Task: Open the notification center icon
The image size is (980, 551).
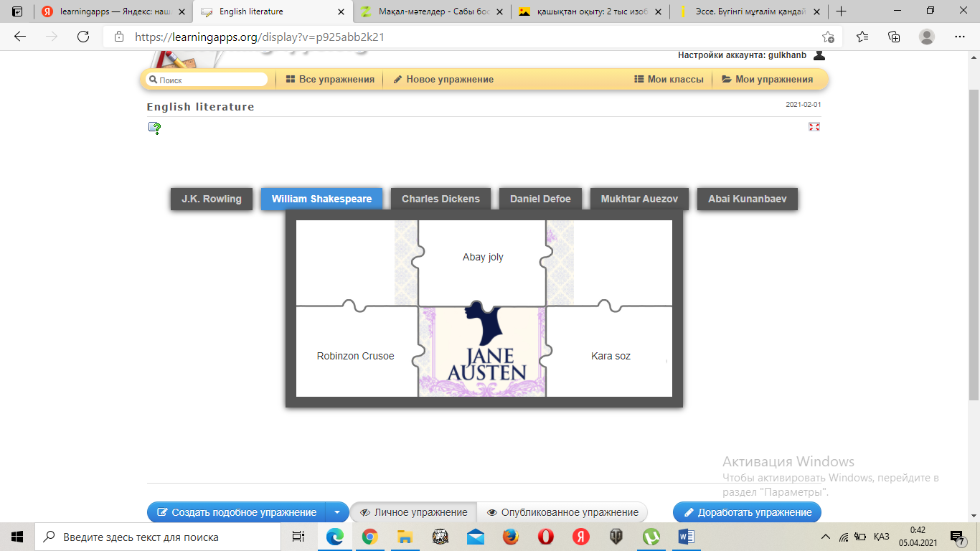Action: (957, 537)
